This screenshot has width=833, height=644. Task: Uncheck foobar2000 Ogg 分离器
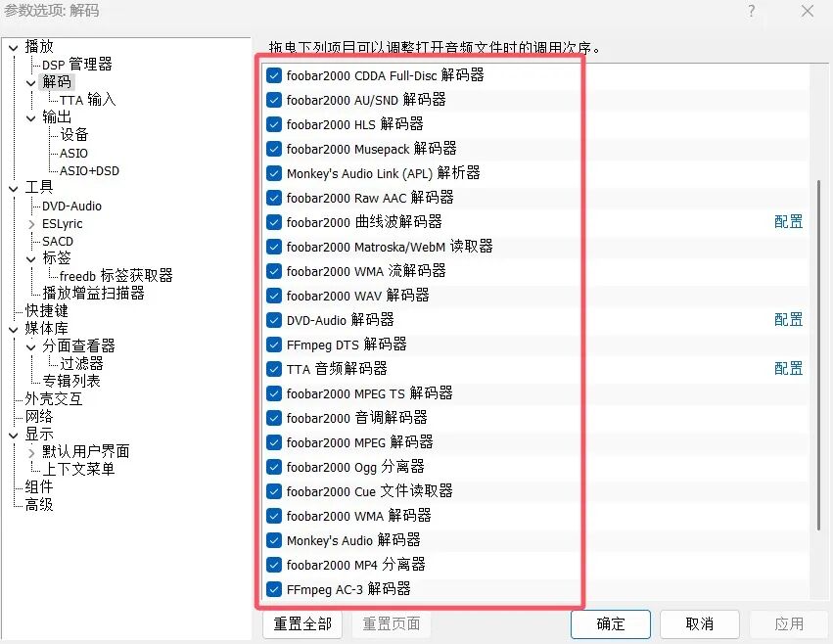(x=273, y=467)
